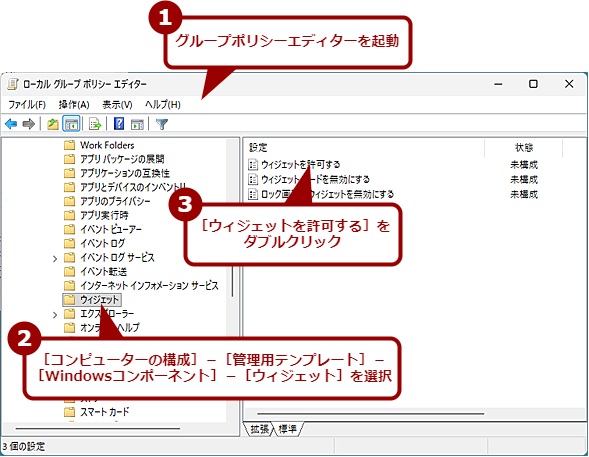Open the ファイル(F) menu
The height and width of the screenshot is (457, 589).
(27, 104)
